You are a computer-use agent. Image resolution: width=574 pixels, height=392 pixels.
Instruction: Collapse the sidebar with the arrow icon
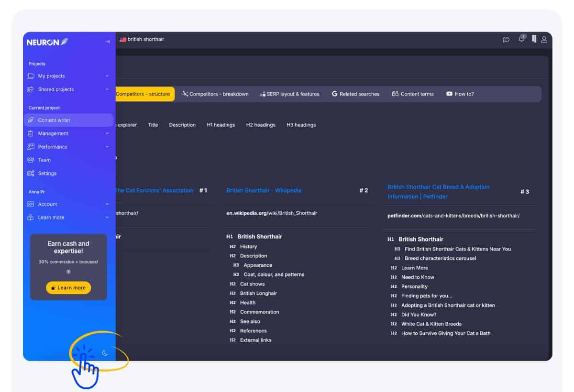(108, 42)
